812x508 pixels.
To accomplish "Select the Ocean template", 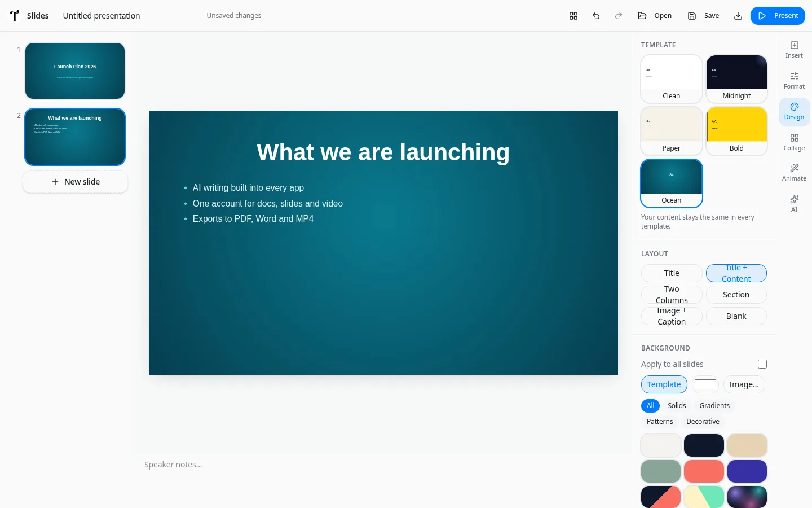I will (x=672, y=183).
